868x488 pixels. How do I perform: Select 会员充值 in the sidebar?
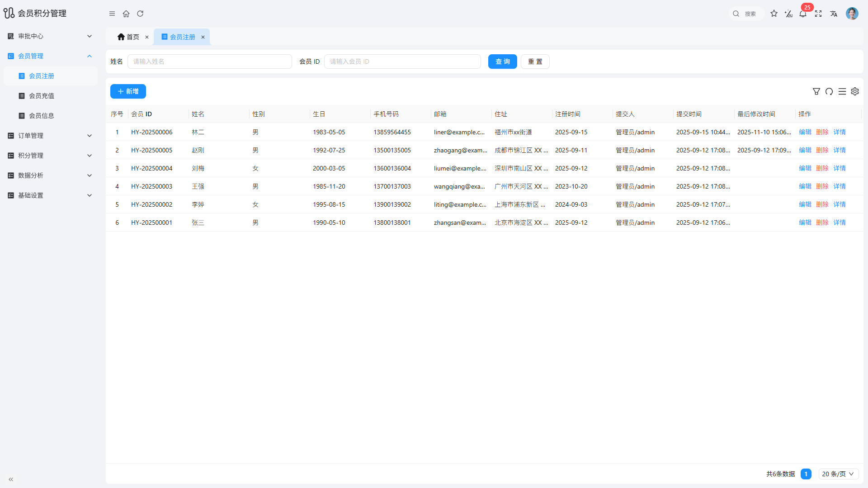(42, 96)
